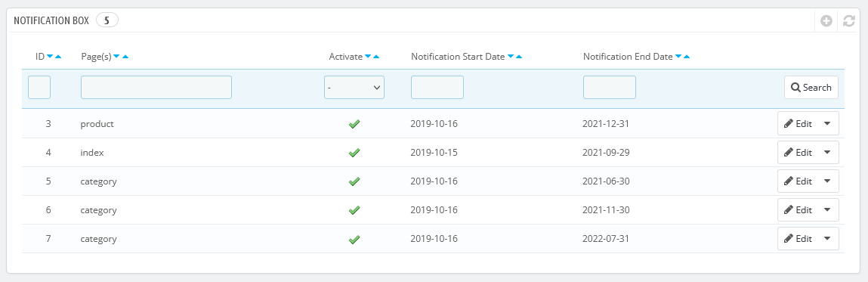Toggle active checkmark for index row
The image size is (868, 282).
click(354, 153)
